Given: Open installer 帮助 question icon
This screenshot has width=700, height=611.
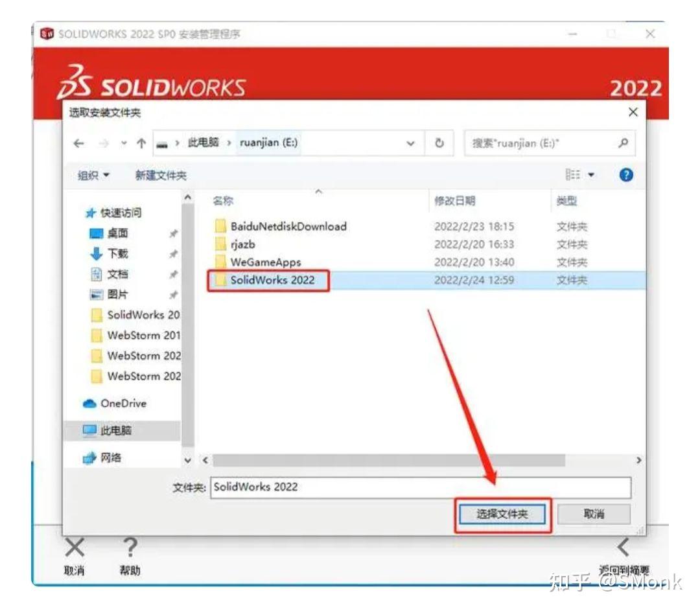Looking at the screenshot, I should (130, 547).
